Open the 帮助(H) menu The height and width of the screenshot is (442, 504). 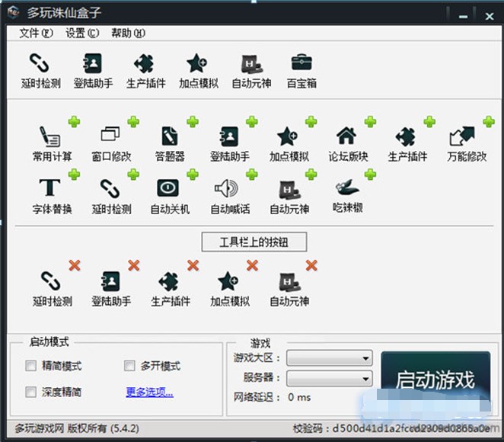(128, 33)
